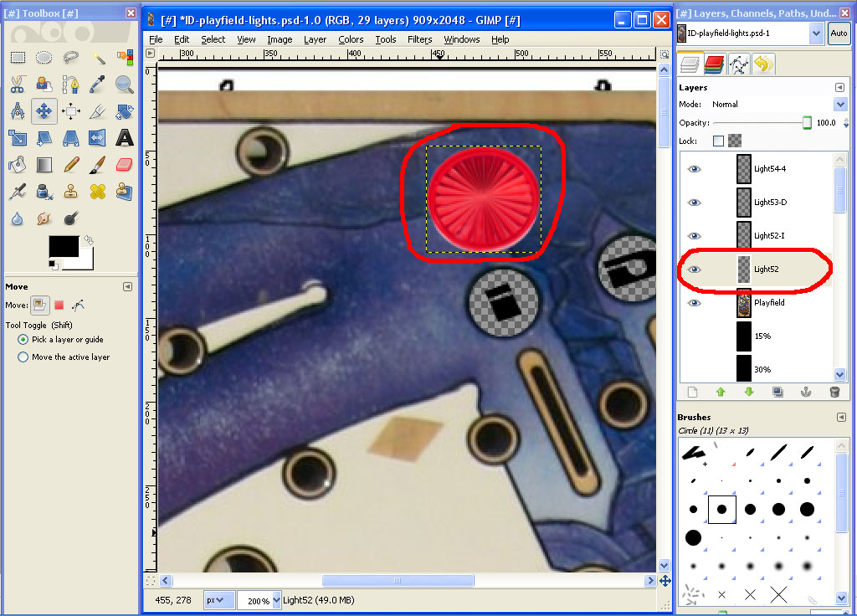This screenshot has width=857, height=616.
Task: Select the Scissors Select tool
Action: click(18, 85)
